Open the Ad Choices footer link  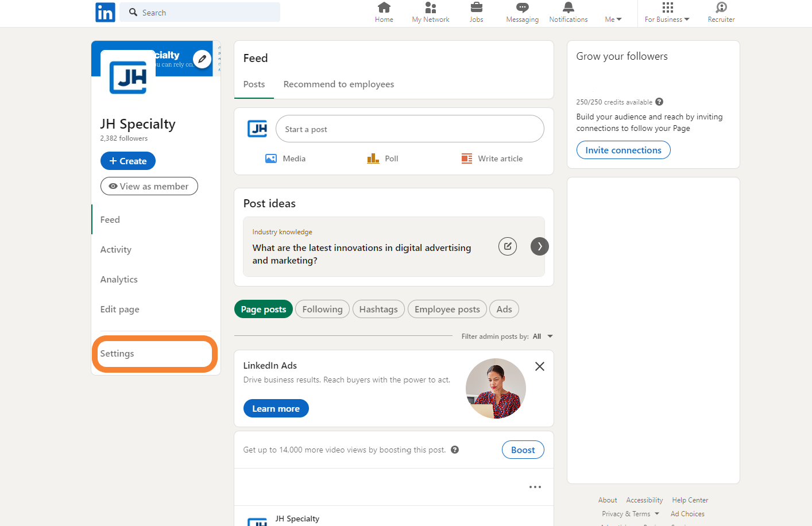(x=687, y=514)
